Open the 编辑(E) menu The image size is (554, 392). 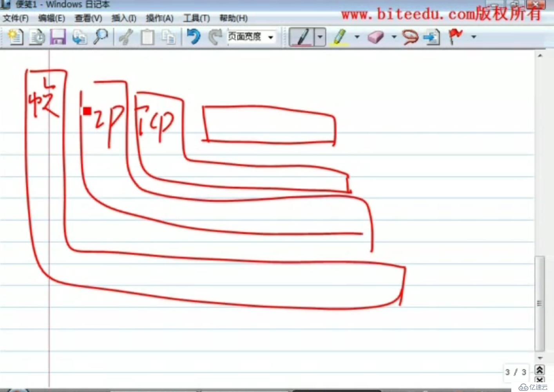tap(52, 18)
